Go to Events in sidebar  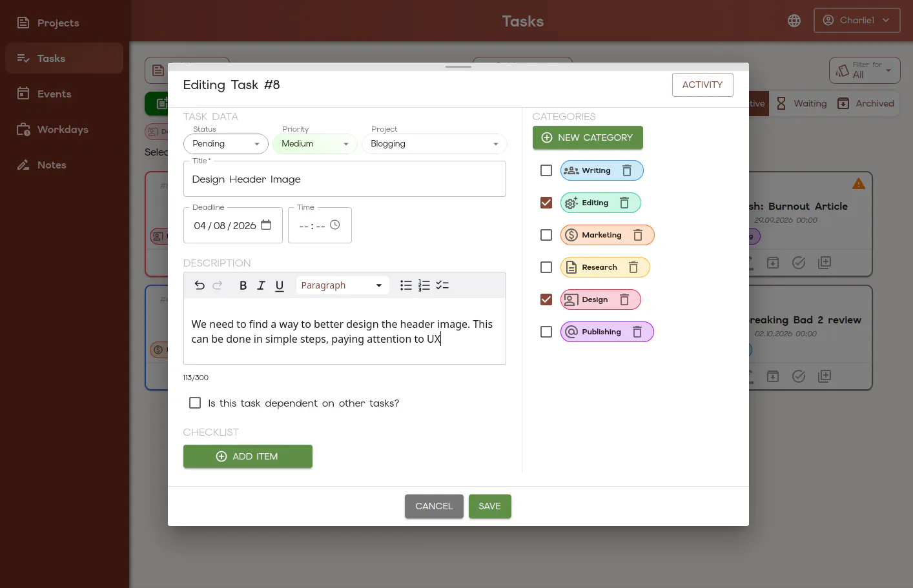coord(64,94)
